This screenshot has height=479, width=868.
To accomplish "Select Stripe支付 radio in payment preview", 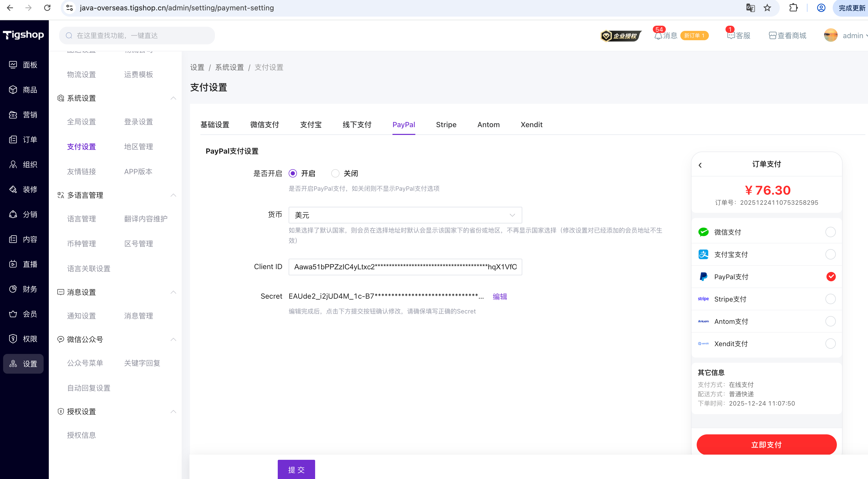I will pyautogui.click(x=831, y=299).
